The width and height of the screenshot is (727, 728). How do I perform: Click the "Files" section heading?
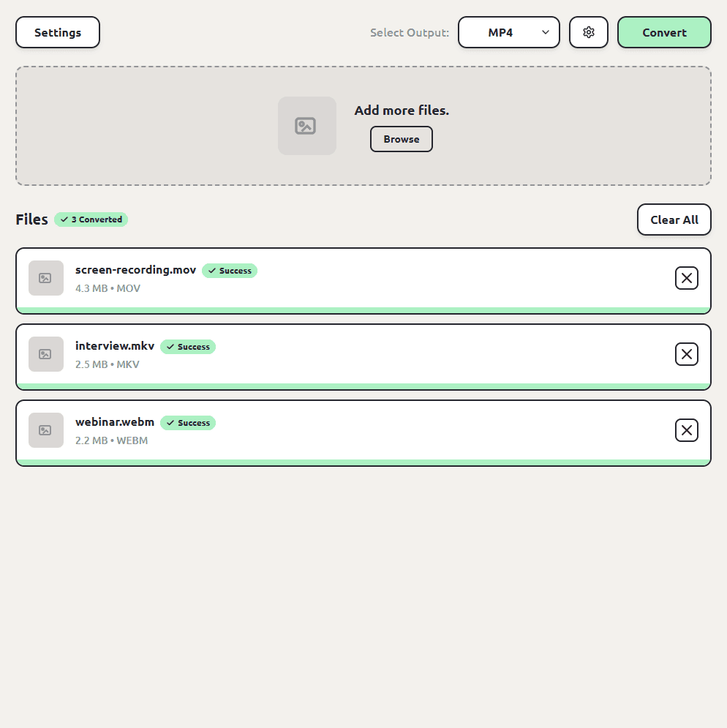click(31, 219)
